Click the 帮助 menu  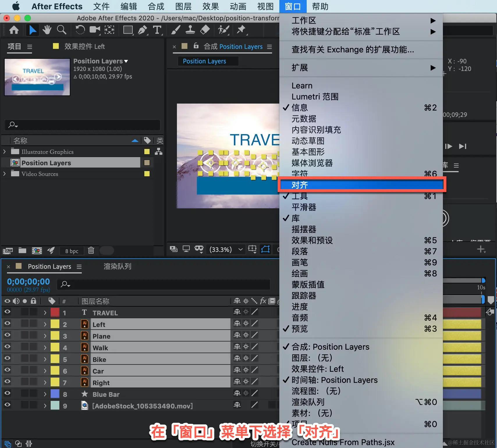pyautogui.click(x=320, y=6)
